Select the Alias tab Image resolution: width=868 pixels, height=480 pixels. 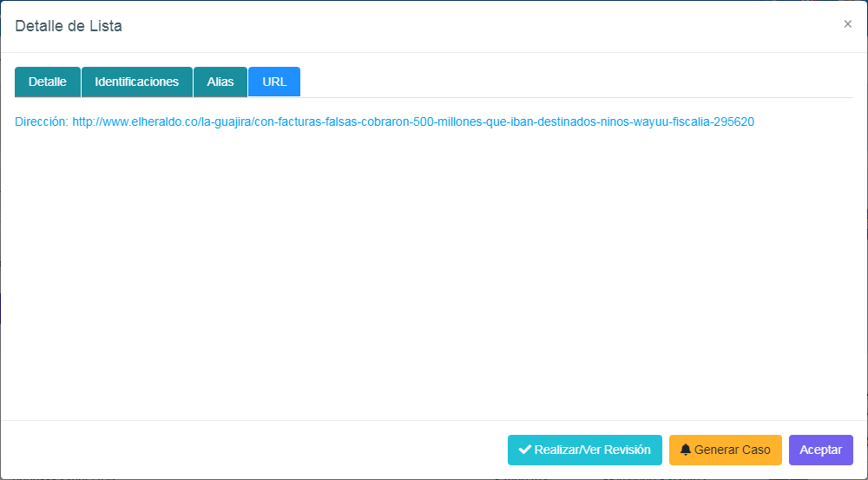pos(220,82)
